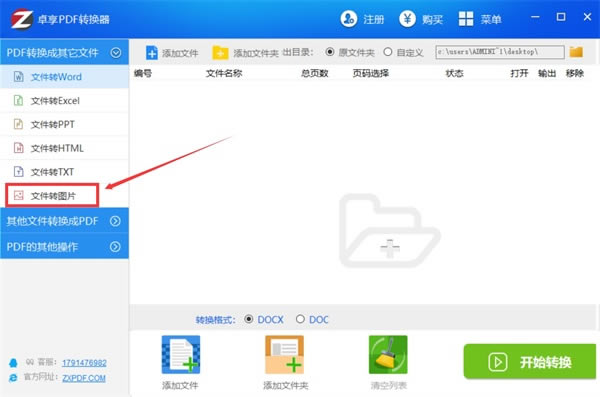Click the 购买 yen icon
The height and width of the screenshot is (397, 600).
pos(407,18)
